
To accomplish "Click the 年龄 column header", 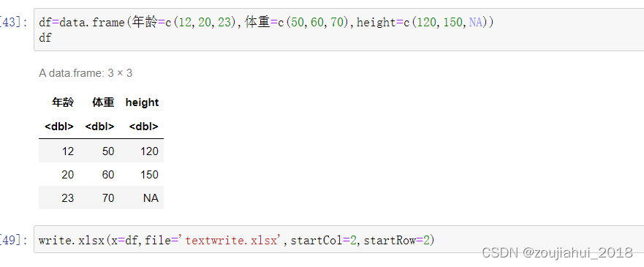I will point(63,102).
